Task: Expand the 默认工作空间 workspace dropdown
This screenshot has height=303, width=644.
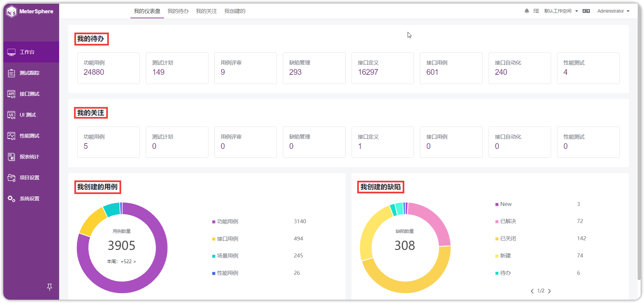Action: [x=561, y=11]
